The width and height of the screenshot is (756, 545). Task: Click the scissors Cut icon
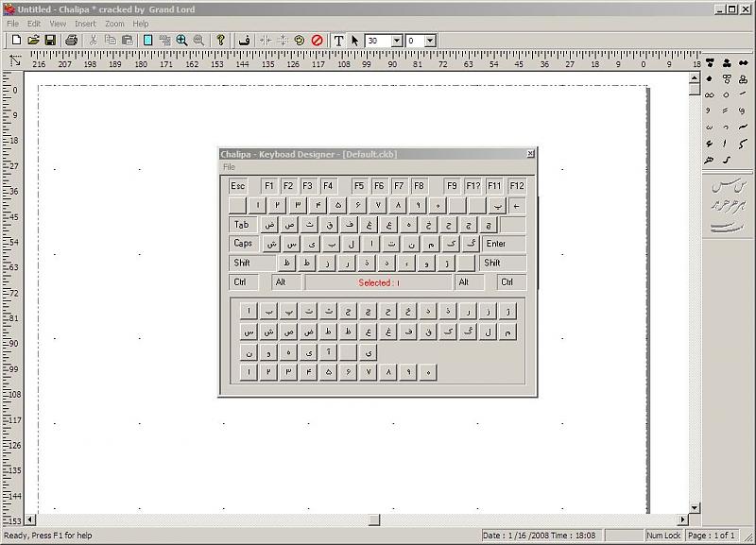coord(93,41)
